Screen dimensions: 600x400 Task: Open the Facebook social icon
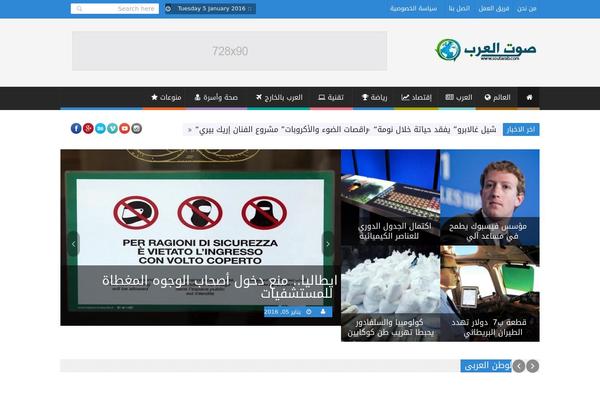click(x=76, y=128)
